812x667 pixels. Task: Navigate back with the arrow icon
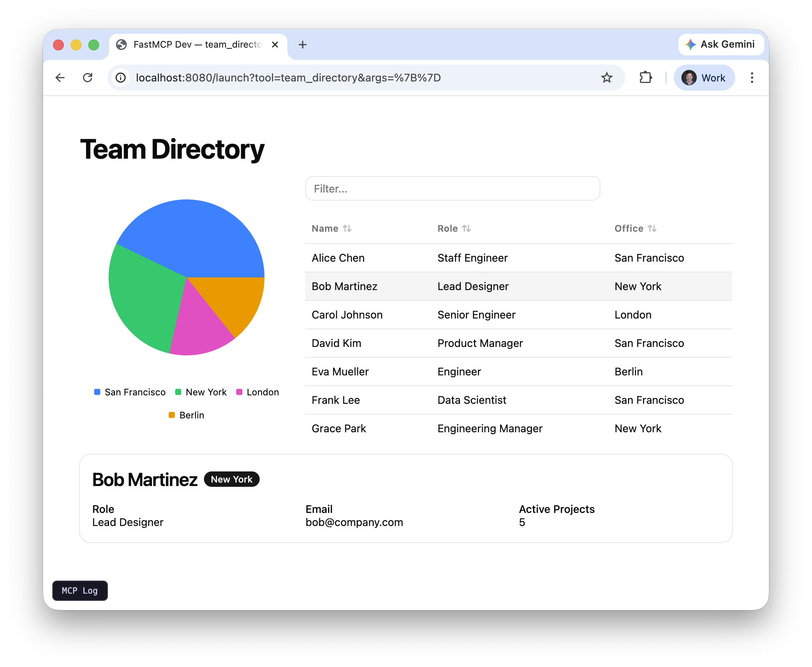point(60,78)
